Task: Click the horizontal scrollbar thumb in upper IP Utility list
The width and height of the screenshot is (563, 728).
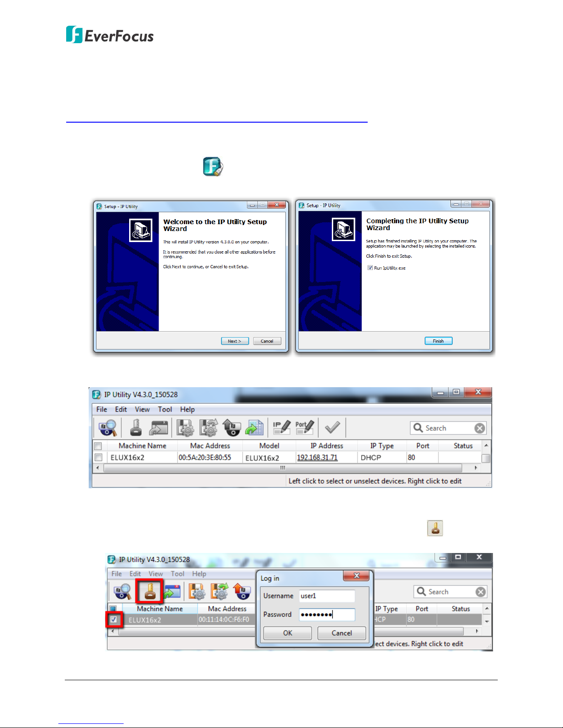Action: pyautogui.click(x=283, y=468)
